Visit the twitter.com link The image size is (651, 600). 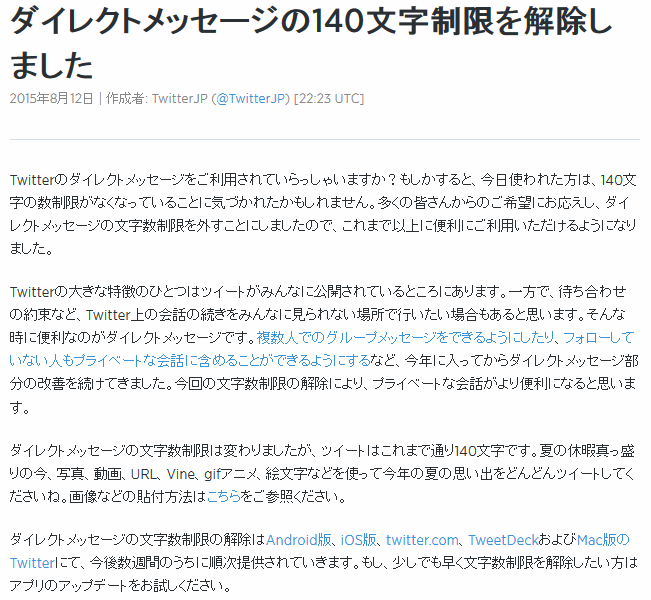[422, 540]
